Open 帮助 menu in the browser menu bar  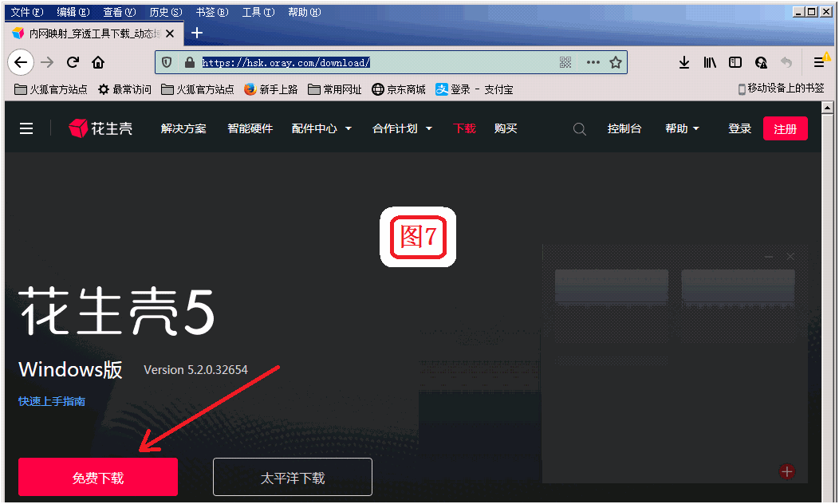point(305,12)
